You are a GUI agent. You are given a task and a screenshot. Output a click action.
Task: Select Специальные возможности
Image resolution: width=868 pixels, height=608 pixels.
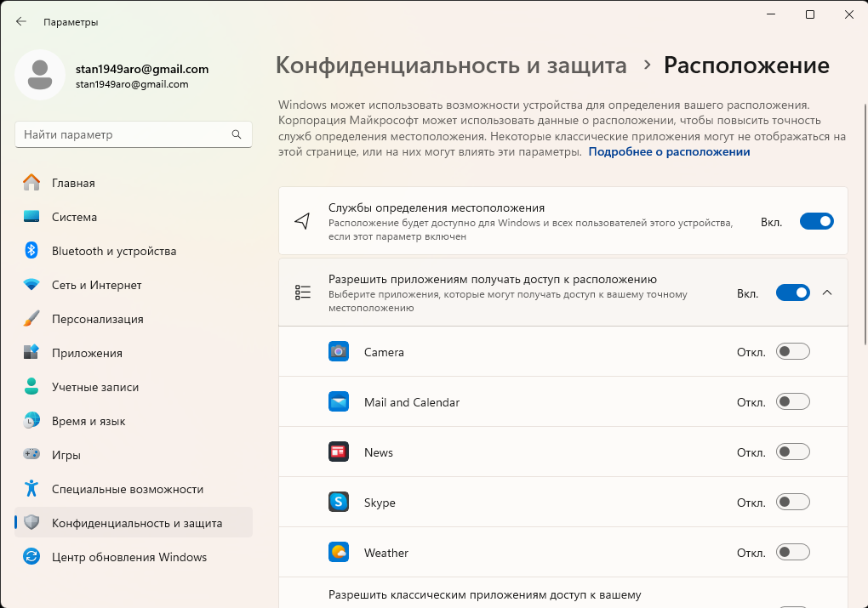pos(134,489)
